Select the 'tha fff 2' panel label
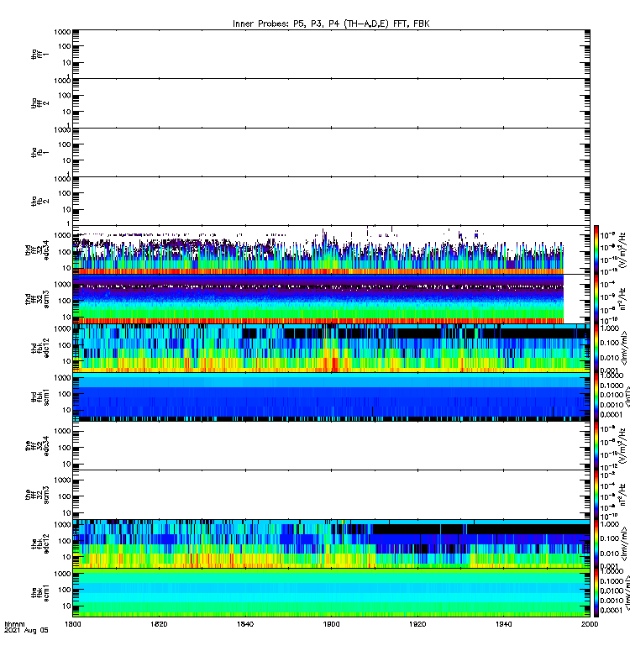 tap(39, 103)
